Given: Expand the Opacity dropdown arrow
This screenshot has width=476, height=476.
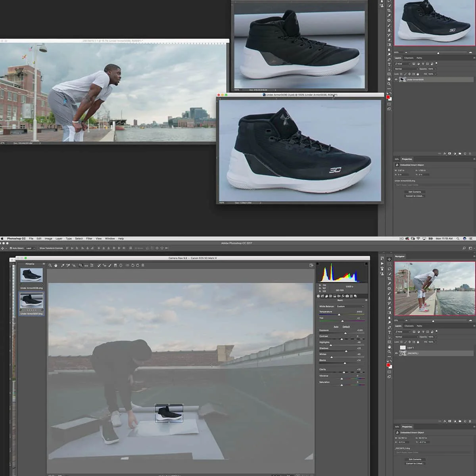Looking at the screenshot, I should 436,337.
